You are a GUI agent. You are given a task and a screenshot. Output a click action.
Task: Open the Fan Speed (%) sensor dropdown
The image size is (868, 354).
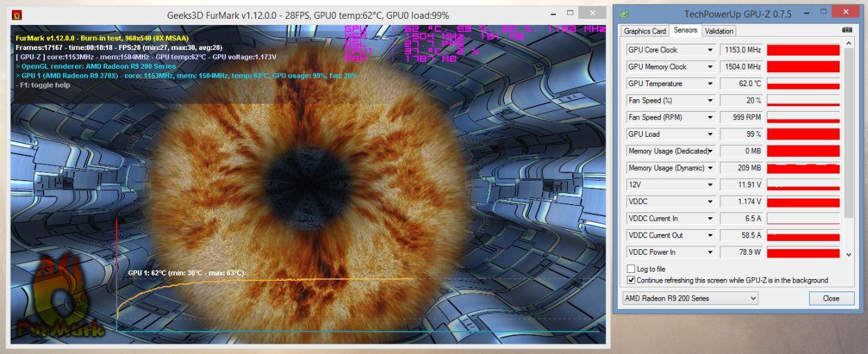tap(710, 101)
